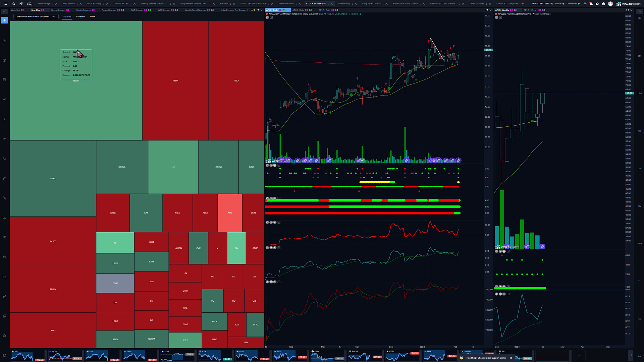Viewport: 644px width, 362px height.
Task: Close the Support Center help popup
Action: (511, 358)
